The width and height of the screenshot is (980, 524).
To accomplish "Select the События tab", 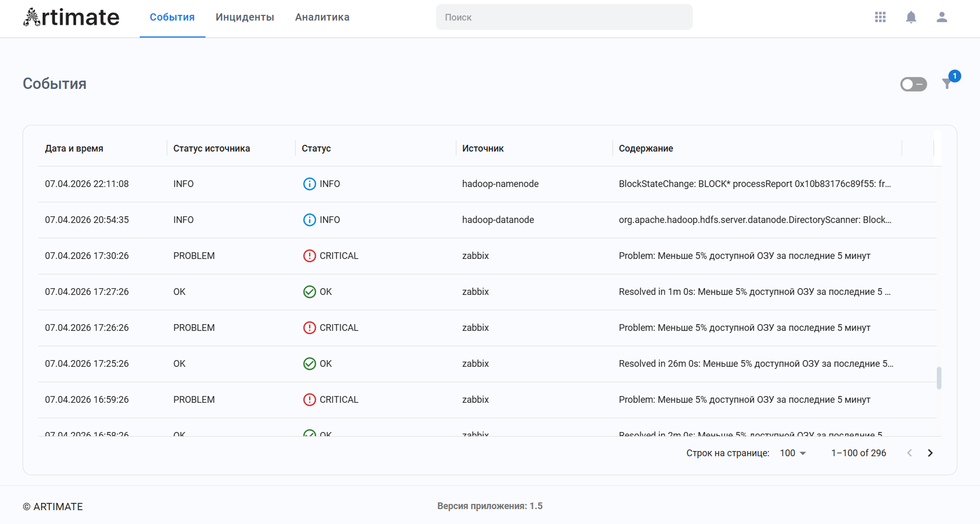I will click(172, 17).
